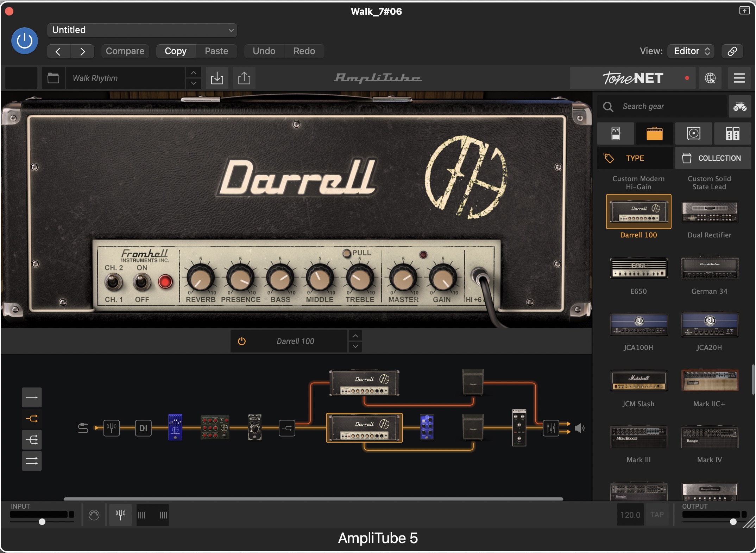Open the View Editor dropdown
756x553 pixels.
(x=691, y=51)
